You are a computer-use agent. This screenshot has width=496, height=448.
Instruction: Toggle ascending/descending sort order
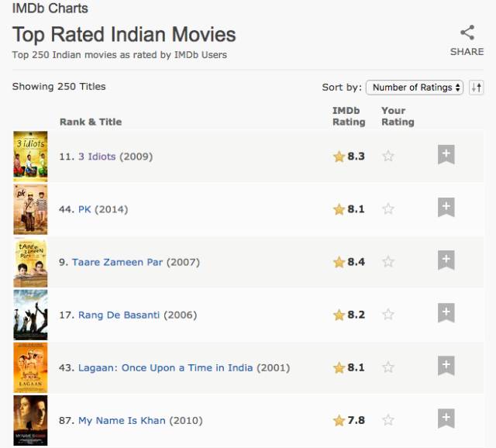click(477, 88)
